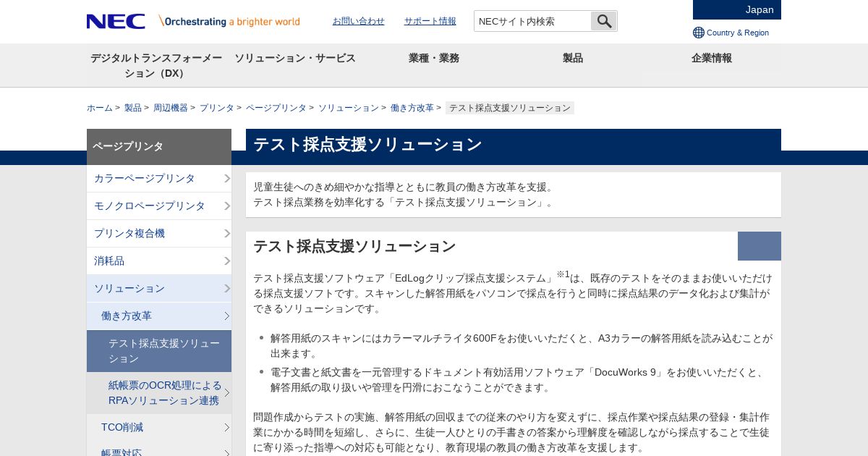
Task: Go to ページプリンタ in the breadcrumb
Action: click(x=276, y=108)
